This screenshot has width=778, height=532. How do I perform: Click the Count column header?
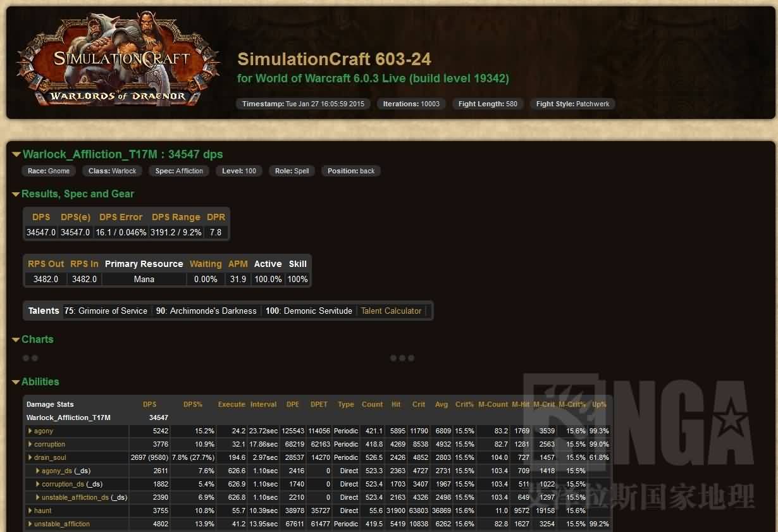pos(373,404)
